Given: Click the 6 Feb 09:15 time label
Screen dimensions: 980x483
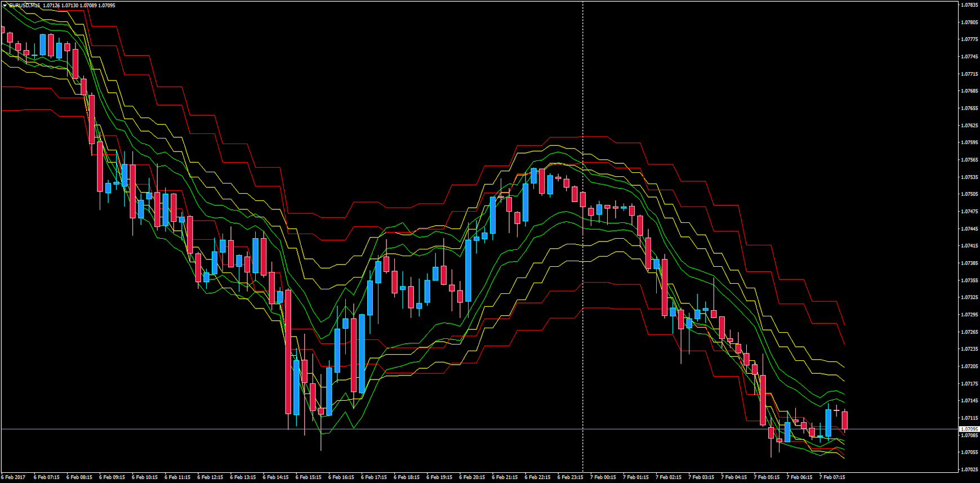Looking at the screenshot, I should click(112, 477).
